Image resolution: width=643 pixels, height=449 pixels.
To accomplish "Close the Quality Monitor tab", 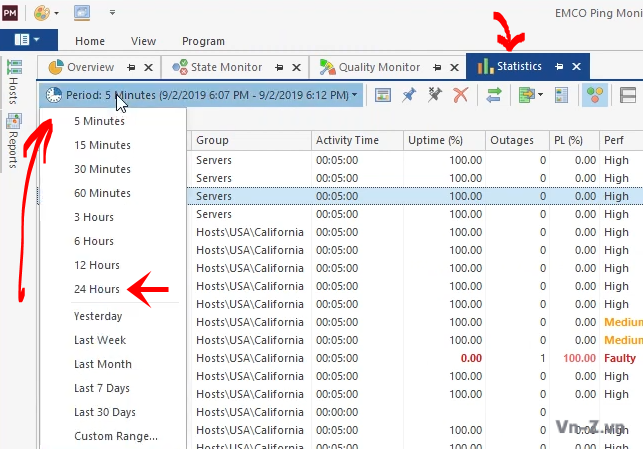I will coord(454,67).
